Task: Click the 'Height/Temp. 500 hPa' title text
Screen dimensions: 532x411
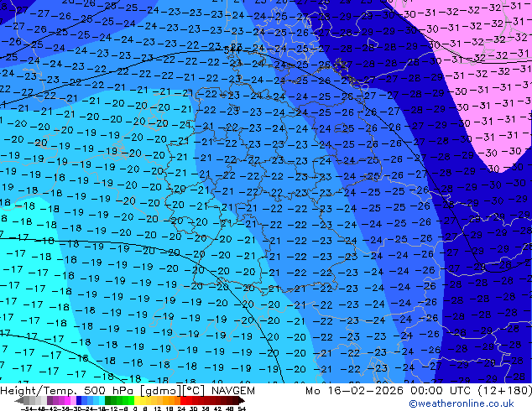Action: 68,391
